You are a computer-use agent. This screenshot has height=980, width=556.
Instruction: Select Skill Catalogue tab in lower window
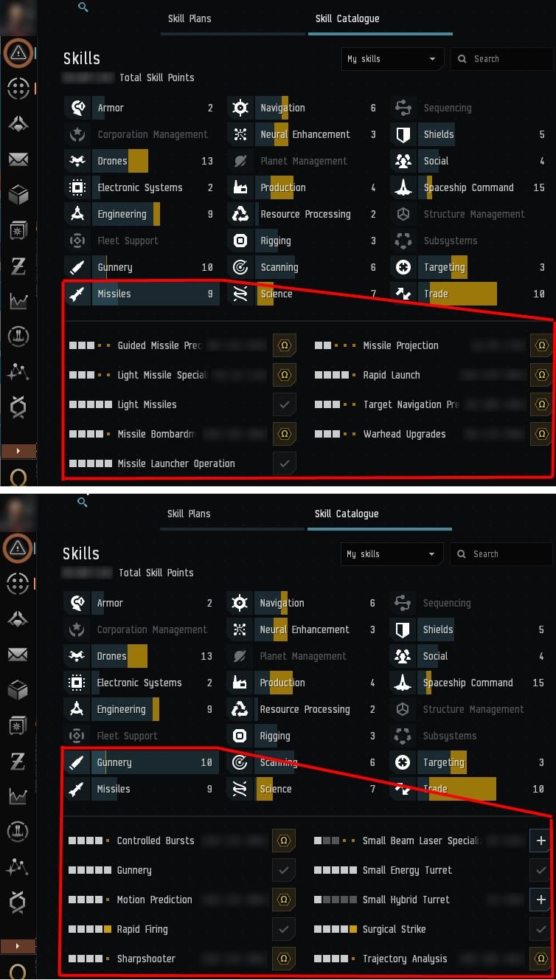pos(346,514)
